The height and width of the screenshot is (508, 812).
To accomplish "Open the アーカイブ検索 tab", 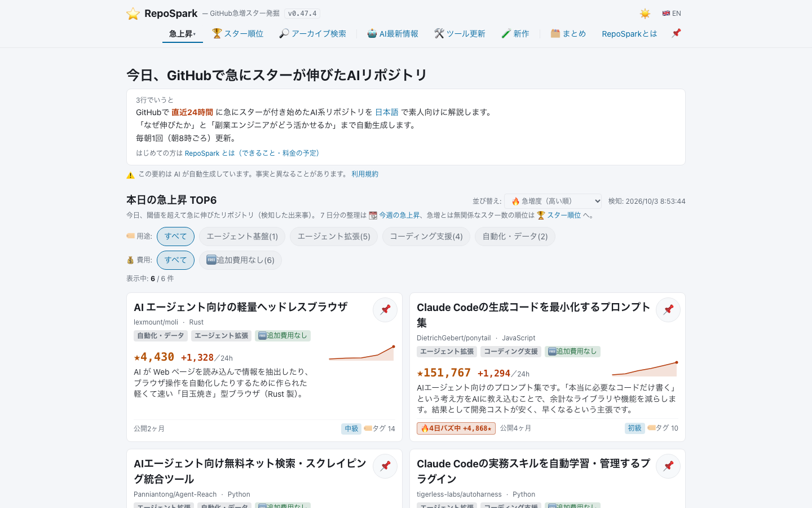I will tap(312, 34).
